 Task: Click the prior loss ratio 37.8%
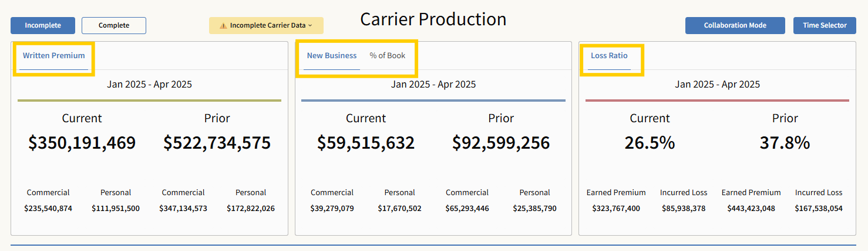(x=785, y=143)
